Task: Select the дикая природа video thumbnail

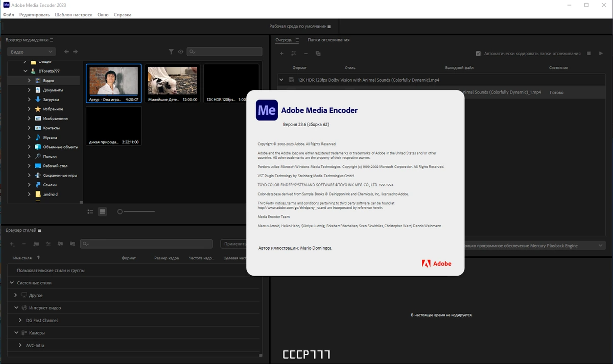Action: 113,126
